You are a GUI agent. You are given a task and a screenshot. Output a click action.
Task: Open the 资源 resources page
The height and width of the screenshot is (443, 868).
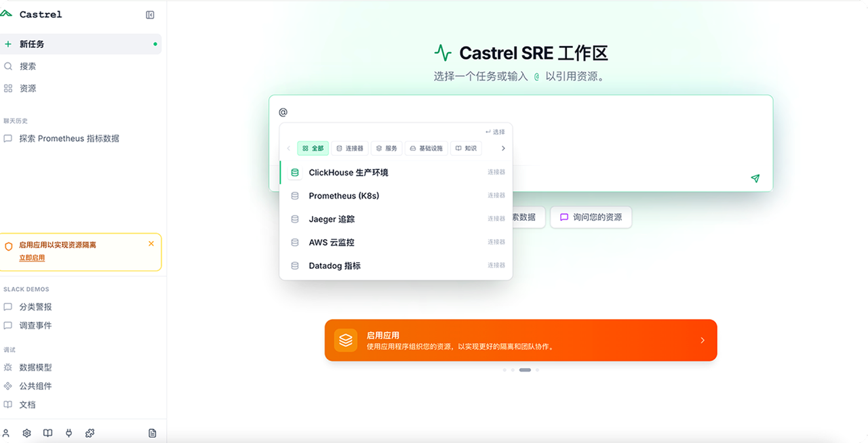(81, 89)
